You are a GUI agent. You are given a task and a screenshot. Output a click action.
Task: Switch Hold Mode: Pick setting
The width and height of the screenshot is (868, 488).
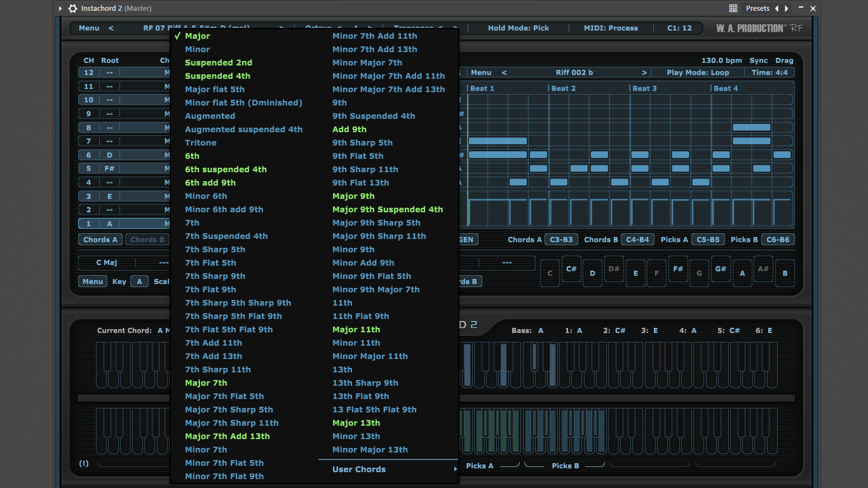[519, 28]
